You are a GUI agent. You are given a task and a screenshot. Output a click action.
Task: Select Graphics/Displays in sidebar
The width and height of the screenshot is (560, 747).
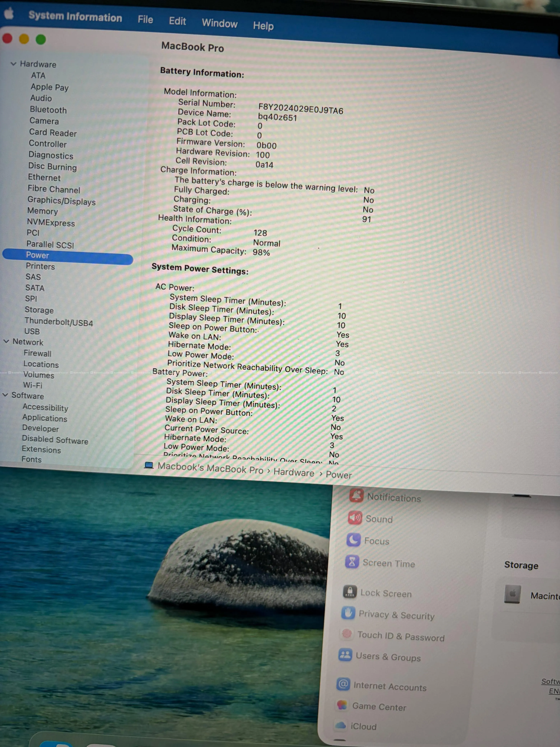tap(61, 201)
